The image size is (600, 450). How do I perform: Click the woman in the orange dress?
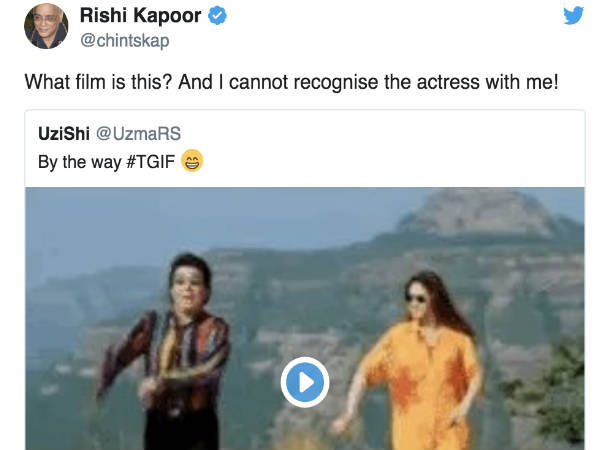click(x=418, y=360)
